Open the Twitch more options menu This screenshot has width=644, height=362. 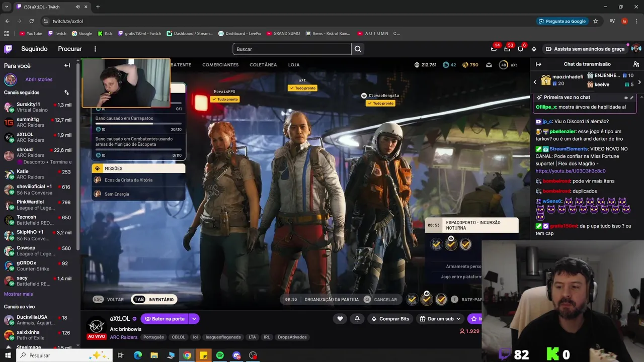click(95, 49)
